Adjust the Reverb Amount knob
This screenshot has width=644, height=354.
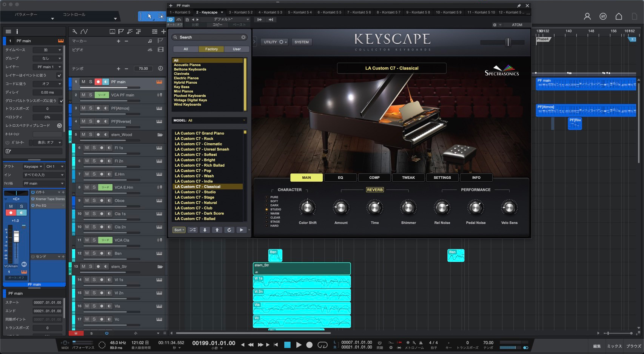coord(341,208)
